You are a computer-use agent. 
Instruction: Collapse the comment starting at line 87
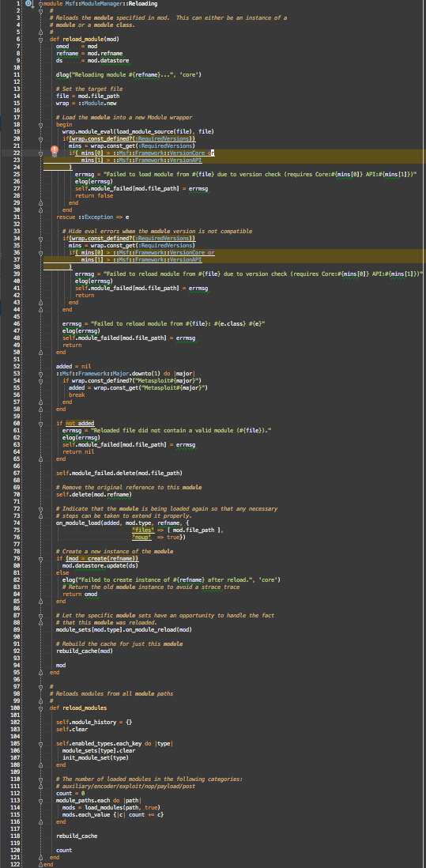coord(40,616)
